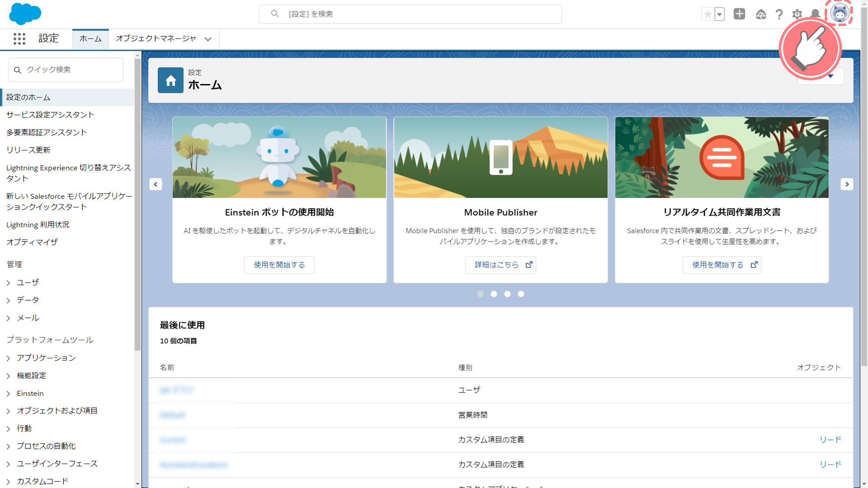
Task: Click the Einstein bot card image
Action: point(279,157)
